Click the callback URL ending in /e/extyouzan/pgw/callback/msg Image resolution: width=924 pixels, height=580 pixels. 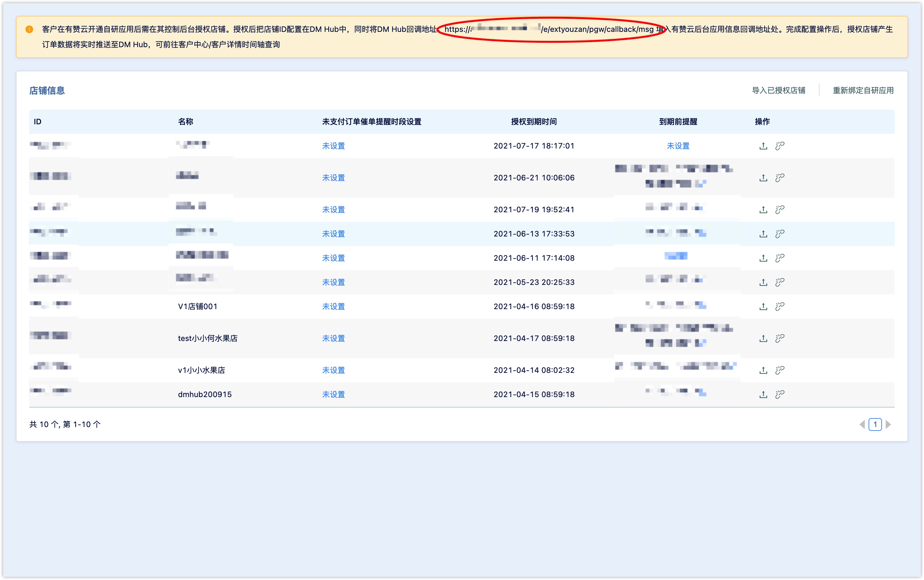pyautogui.click(x=549, y=29)
